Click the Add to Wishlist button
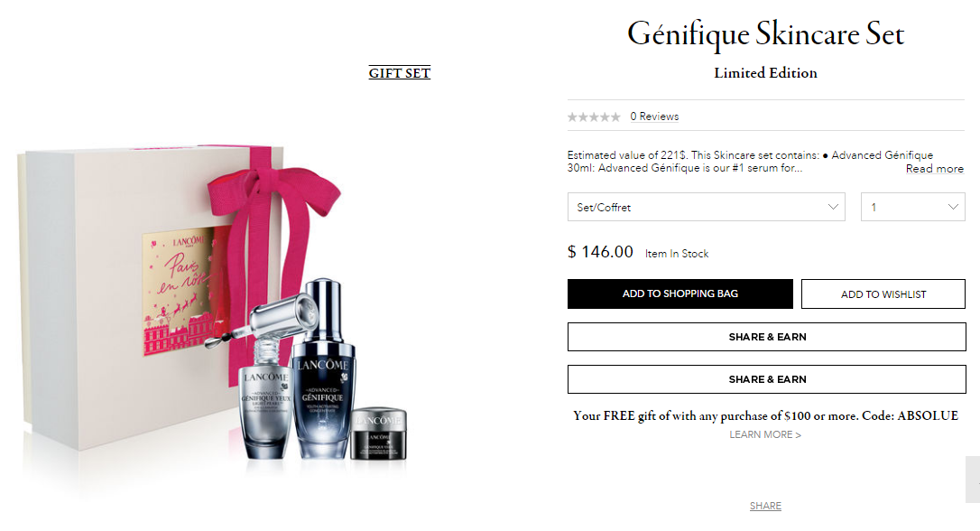 point(883,294)
